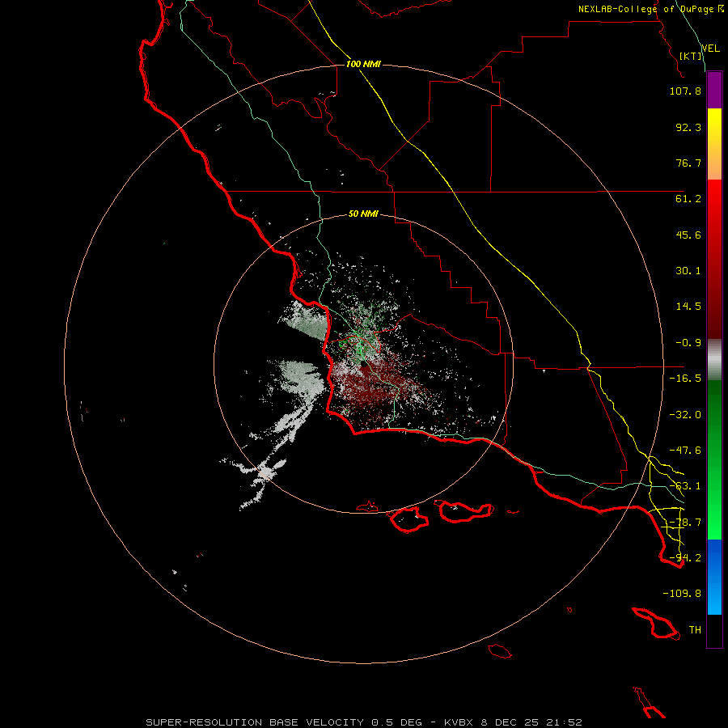728x728 pixels.
Task: Pick the blue segment of the color bar
Action: 714,577
